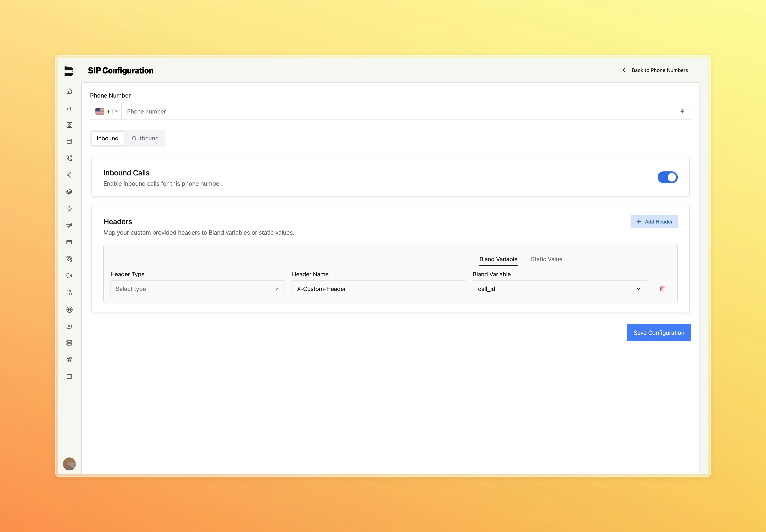The image size is (766, 532).
Task: Click the lightning bolt sidebar icon
Action: pyautogui.click(x=69, y=209)
